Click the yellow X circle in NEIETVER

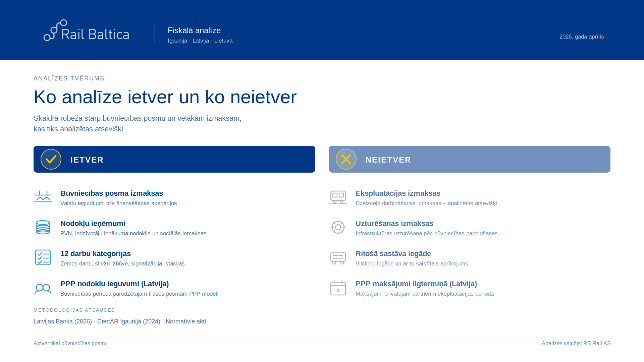pyautogui.click(x=346, y=159)
